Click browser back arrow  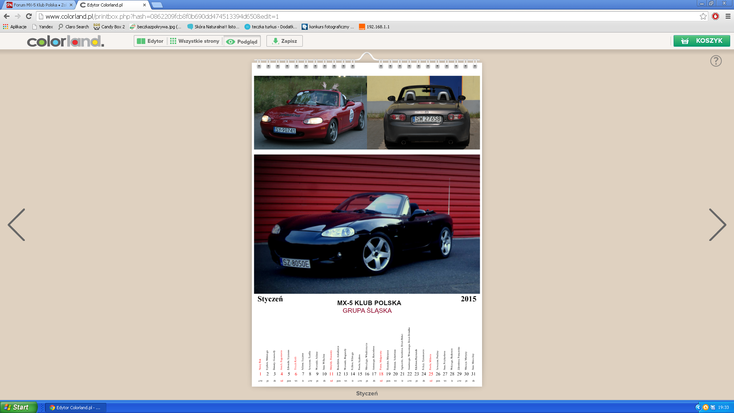[x=7, y=16]
